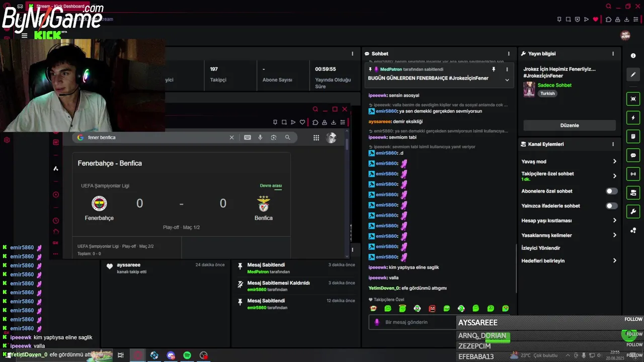Viewport: 644px width, 362px height.
Task: Open the heart icon in the outer browser toolbar
Action: (596, 19)
